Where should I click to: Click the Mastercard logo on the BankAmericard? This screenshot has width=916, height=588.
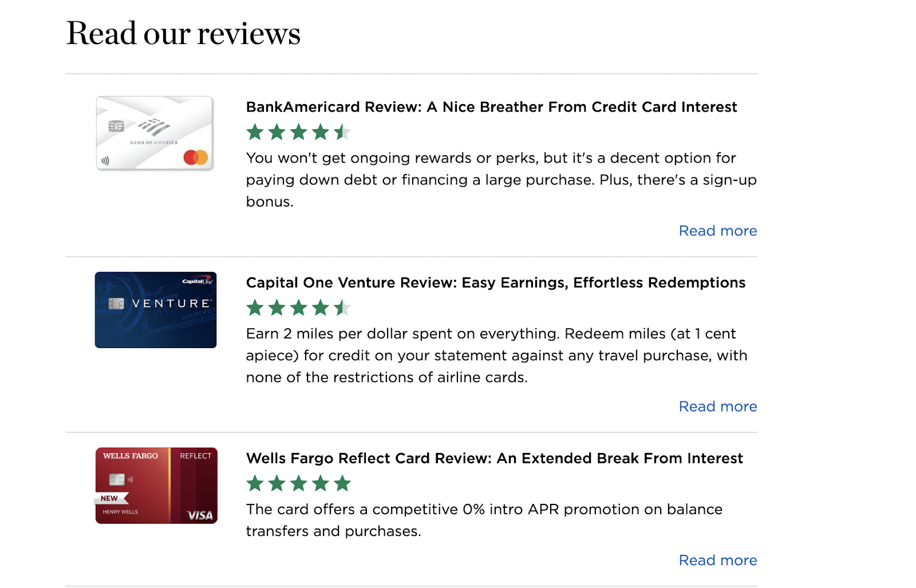tap(196, 157)
